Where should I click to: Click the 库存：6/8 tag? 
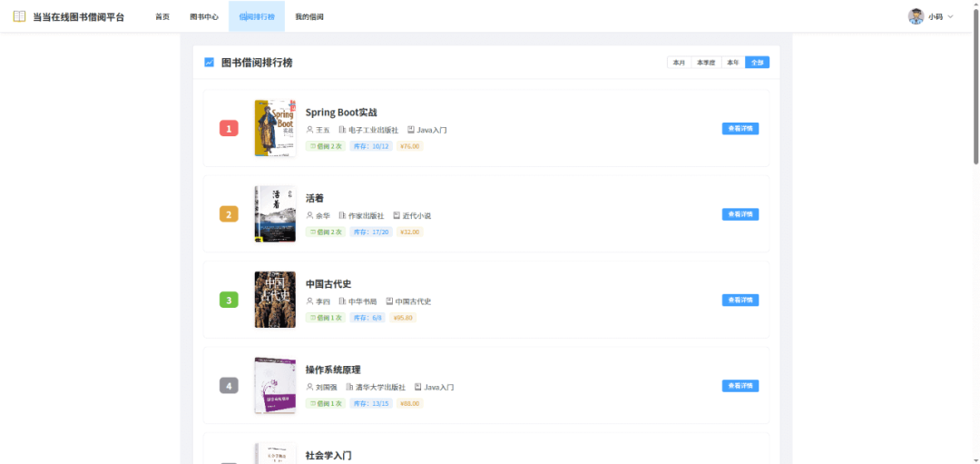tap(367, 318)
